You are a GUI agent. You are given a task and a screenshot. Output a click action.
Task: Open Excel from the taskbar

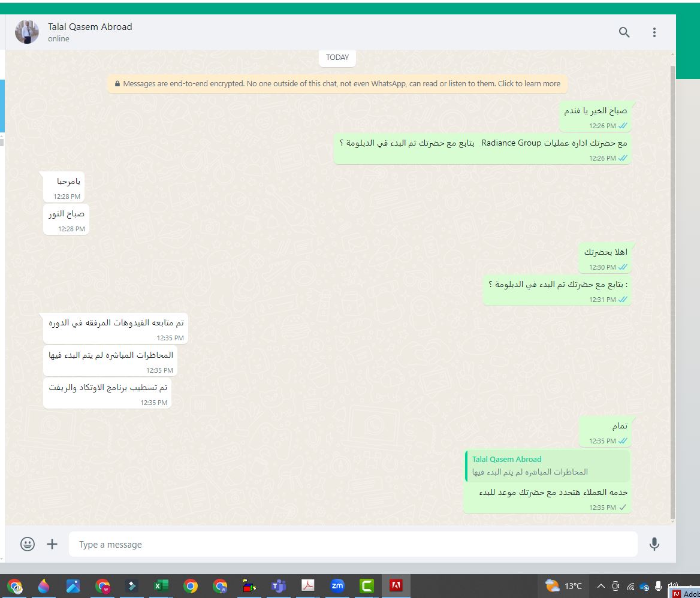(160, 585)
